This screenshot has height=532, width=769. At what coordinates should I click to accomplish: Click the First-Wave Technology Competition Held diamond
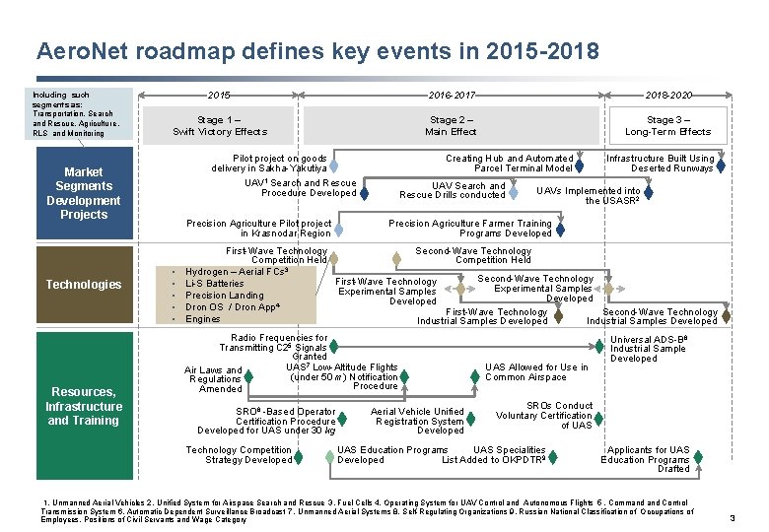coord(333,259)
